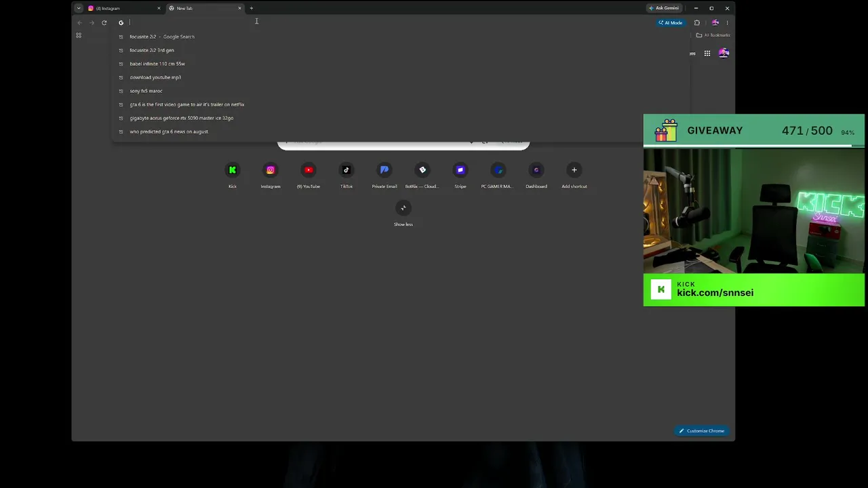Click the giveaway 471/500 progress counter
Screen dimensions: 868x488
coord(807,131)
